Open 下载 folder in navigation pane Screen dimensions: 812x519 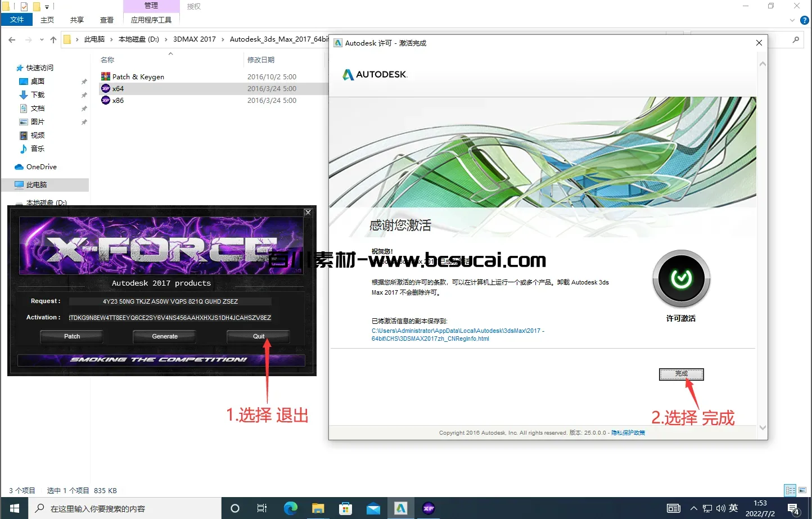click(38, 94)
